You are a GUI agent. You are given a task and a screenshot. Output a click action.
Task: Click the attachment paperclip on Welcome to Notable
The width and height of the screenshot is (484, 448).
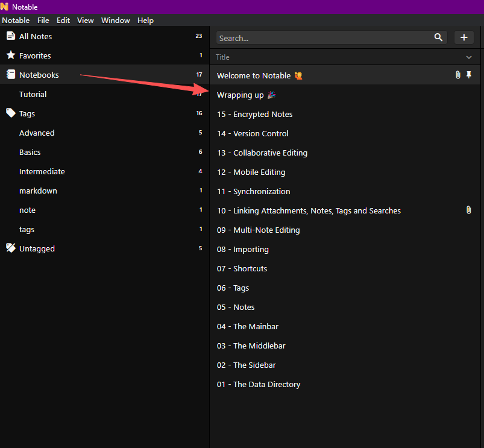pyautogui.click(x=458, y=75)
